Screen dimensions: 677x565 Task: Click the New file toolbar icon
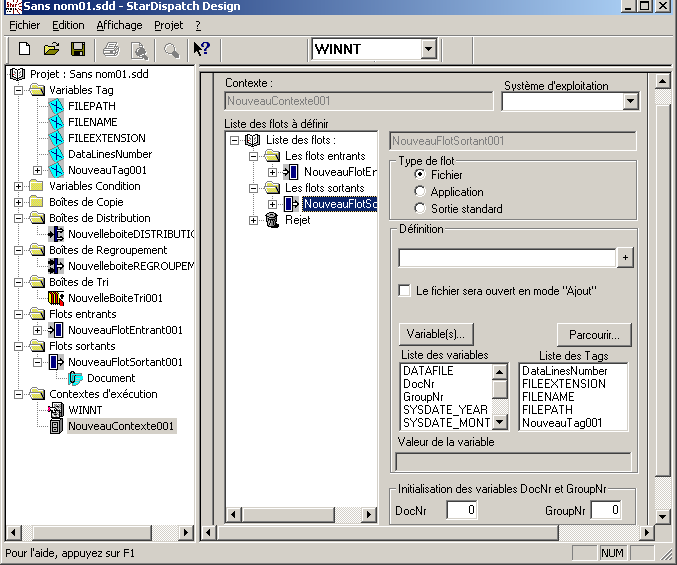point(24,49)
